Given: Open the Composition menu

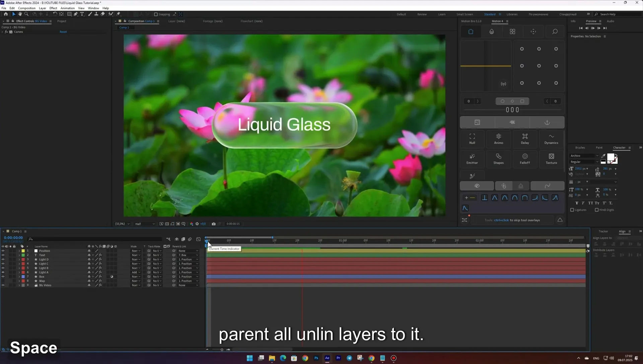Looking at the screenshot, I should click(x=27, y=8).
